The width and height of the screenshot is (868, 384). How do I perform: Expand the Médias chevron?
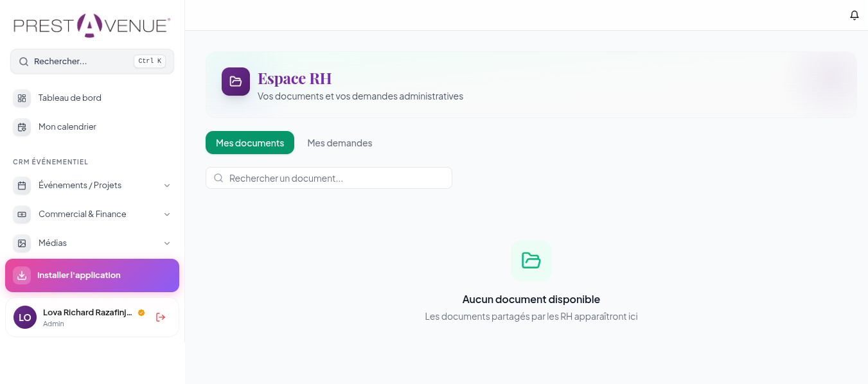point(167,243)
